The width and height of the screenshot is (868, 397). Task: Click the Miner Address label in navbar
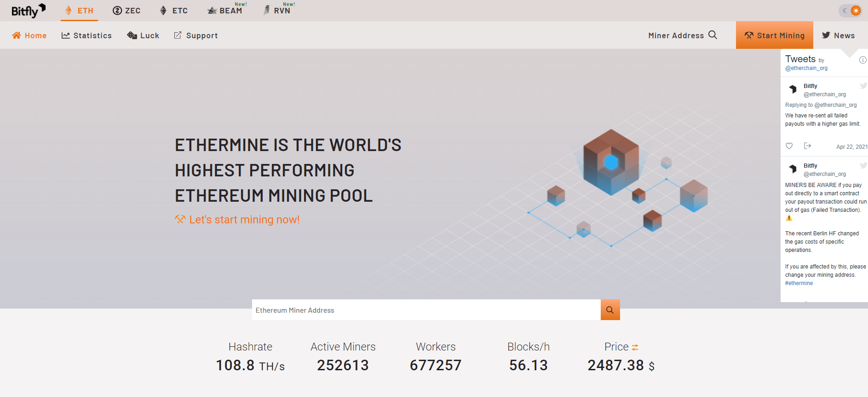676,35
